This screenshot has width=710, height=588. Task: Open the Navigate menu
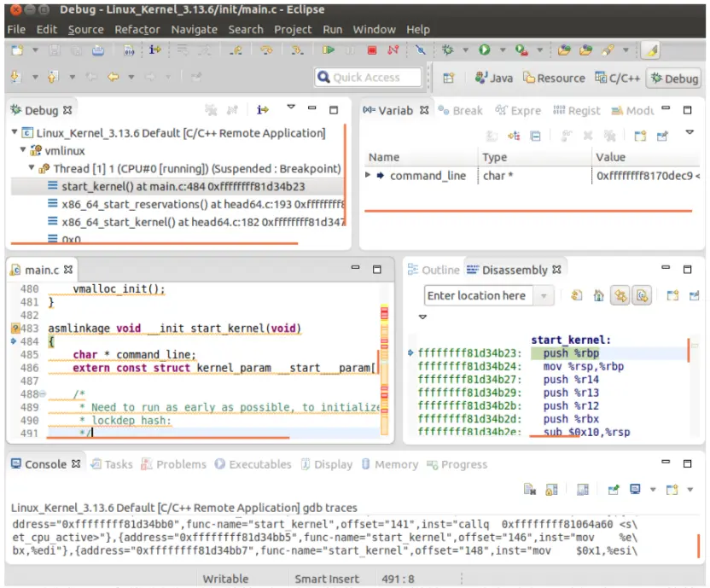point(195,30)
